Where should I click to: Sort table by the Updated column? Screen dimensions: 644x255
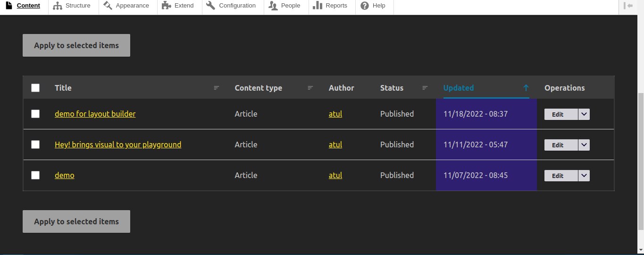tap(458, 88)
